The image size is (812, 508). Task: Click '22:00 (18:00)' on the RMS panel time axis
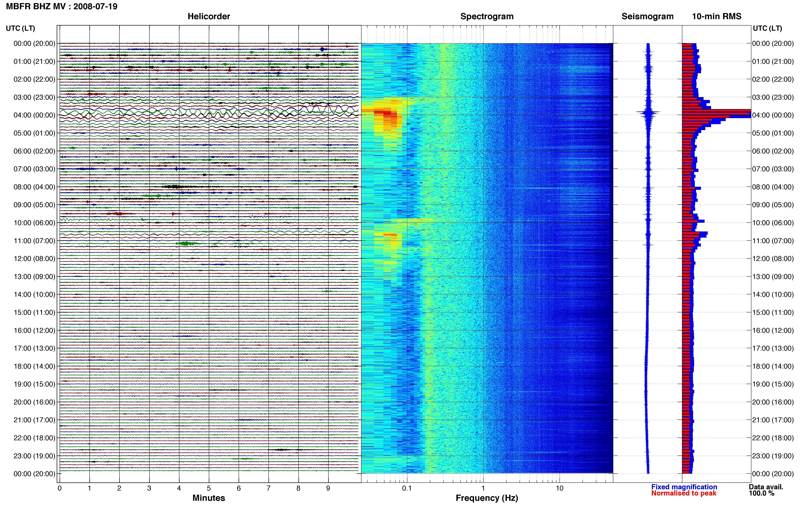[x=773, y=438]
